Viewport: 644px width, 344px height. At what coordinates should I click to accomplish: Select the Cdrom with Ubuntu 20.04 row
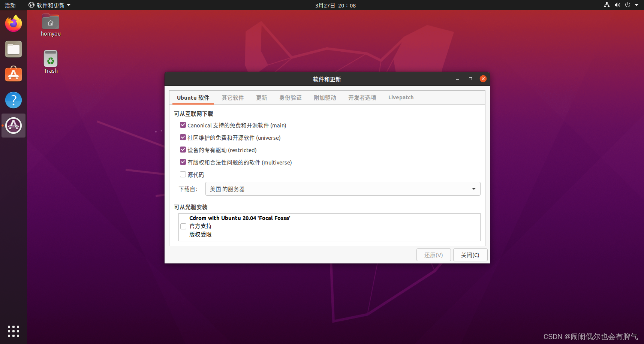(329, 227)
